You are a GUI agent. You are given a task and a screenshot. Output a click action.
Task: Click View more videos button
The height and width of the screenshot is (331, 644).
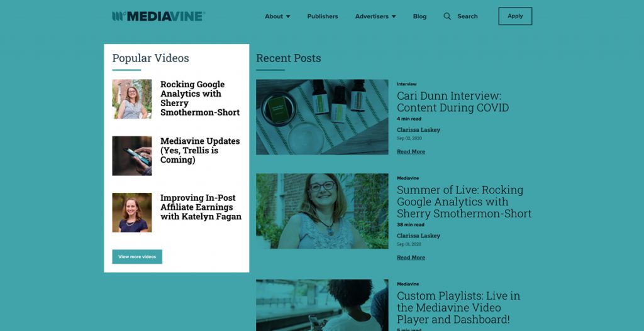click(137, 257)
